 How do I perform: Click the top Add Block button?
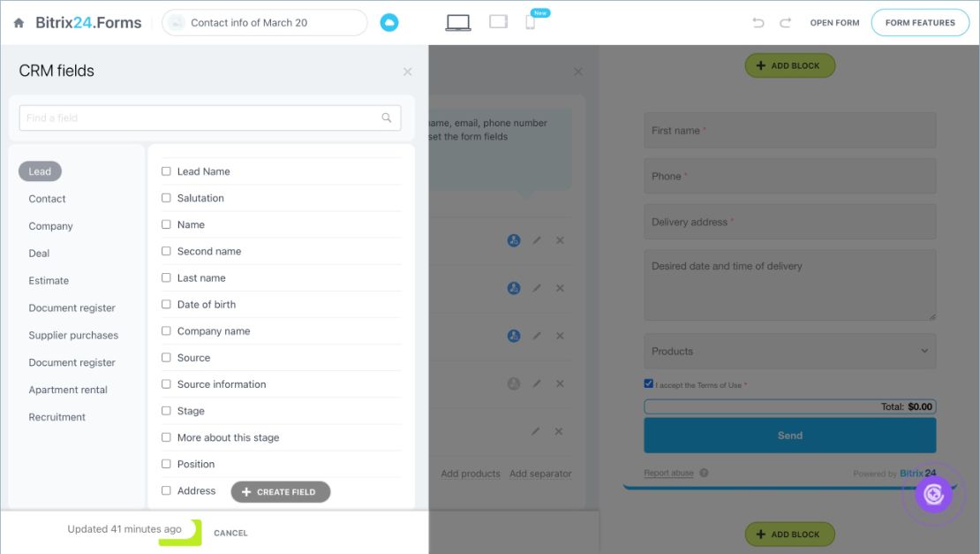[x=790, y=65]
